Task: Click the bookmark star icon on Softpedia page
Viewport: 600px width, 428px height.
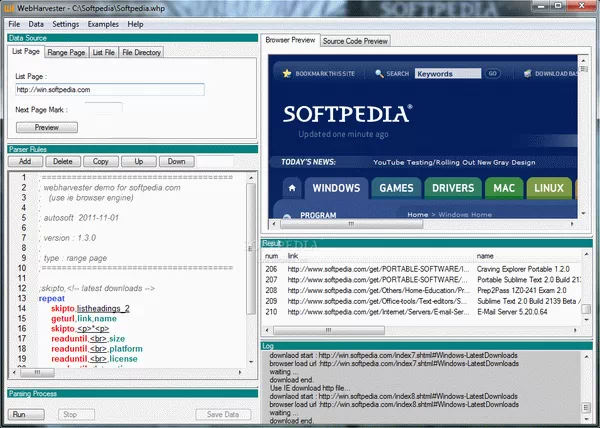Action: (287, 74)
